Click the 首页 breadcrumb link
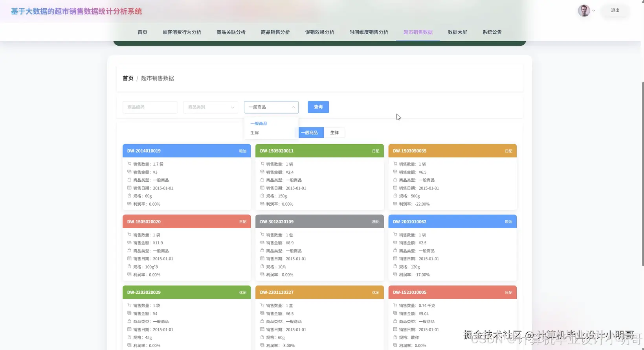 128,78
